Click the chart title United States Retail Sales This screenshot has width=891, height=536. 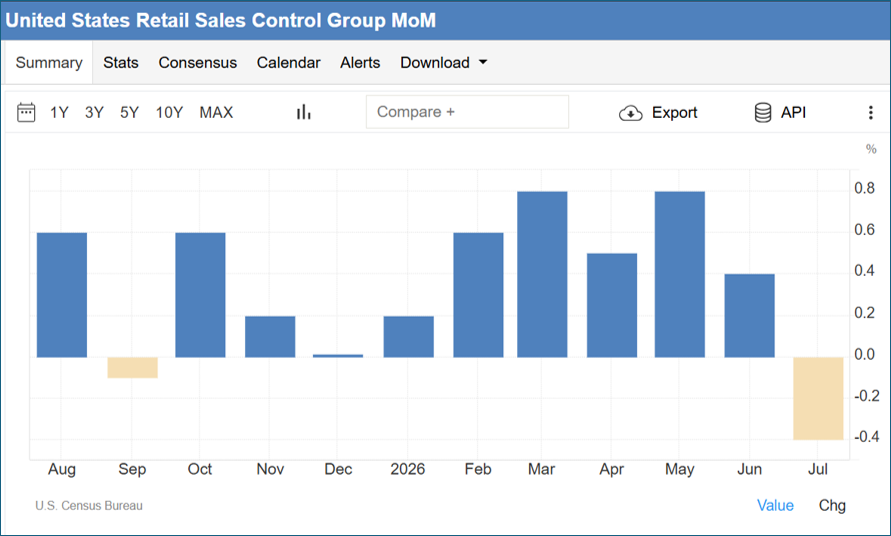point(220,20)
